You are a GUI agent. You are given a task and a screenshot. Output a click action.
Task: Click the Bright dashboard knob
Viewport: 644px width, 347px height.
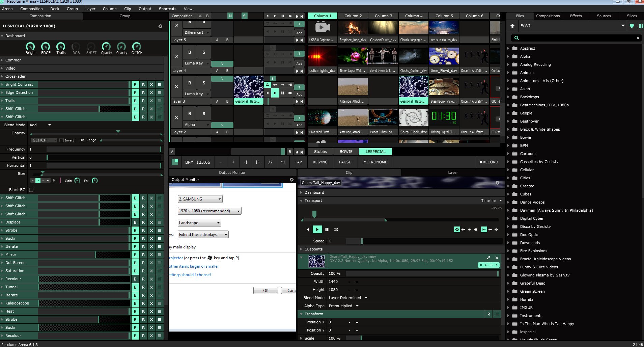point(30,47)
